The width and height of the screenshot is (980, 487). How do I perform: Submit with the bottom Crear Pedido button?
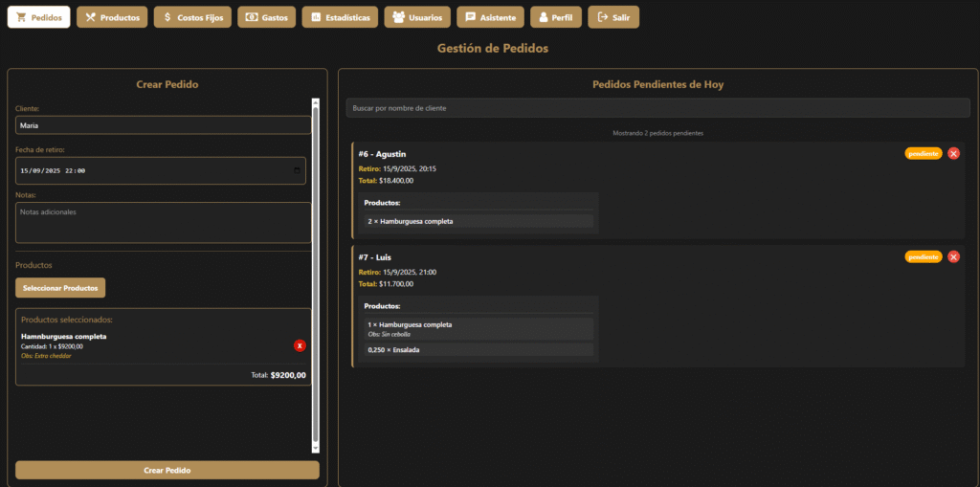click(x=167, y=470)
